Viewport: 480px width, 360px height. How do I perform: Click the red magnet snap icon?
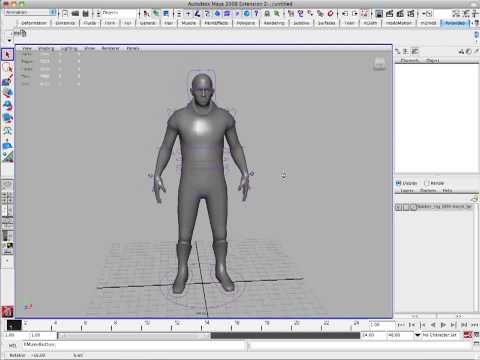330,13
